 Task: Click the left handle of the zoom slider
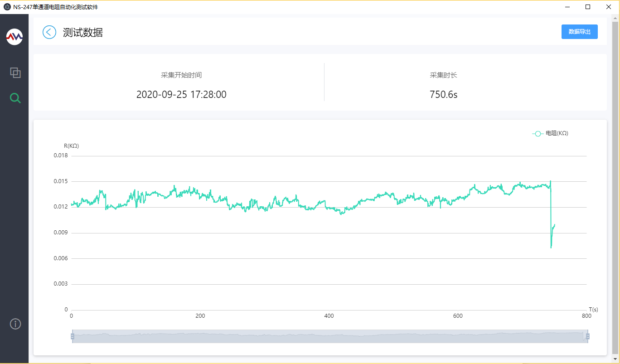tap(73, 336)
